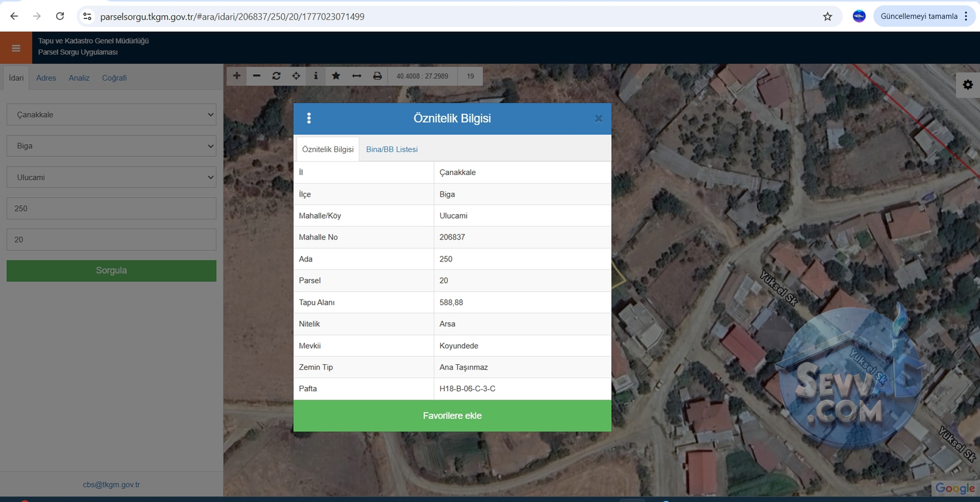
Task: Select the info query tool
Action: point(315,76)
